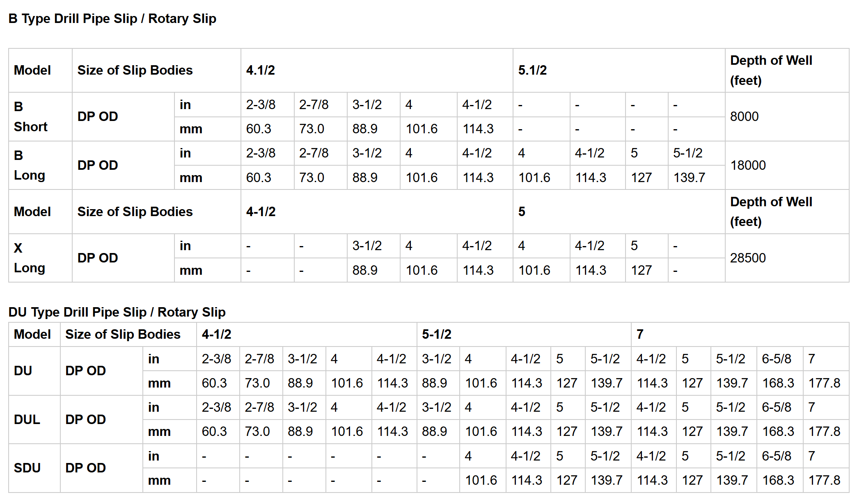Select the B Long model cell
The height and width of the screenshot is (504, 857).
point(30,165)
